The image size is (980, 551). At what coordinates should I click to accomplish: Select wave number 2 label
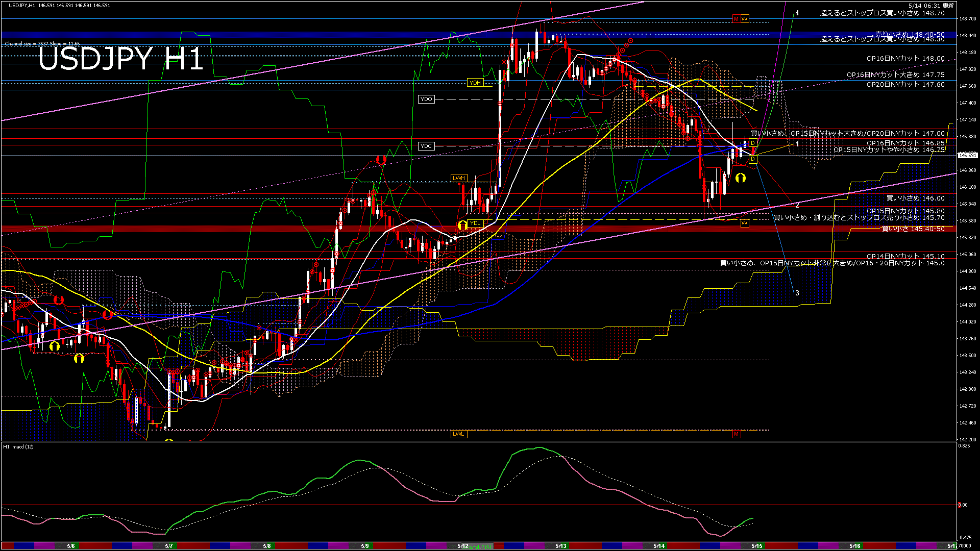tap(797, 206)
